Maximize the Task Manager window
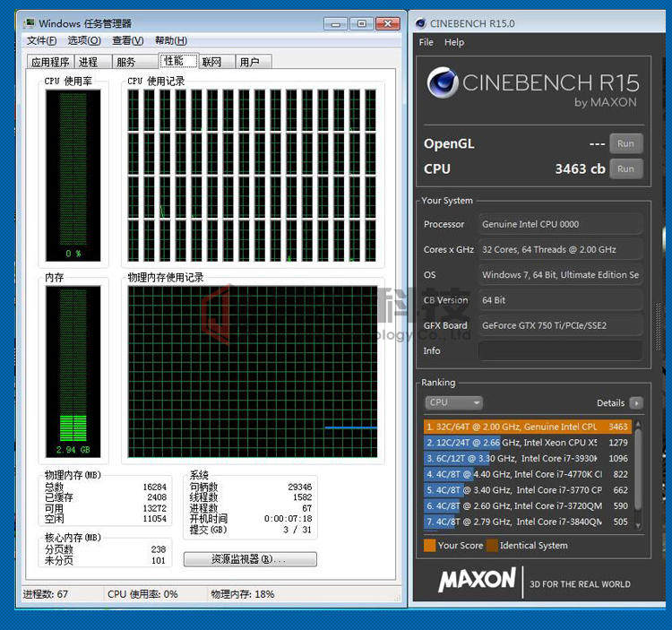672x630 pixels. 362,24
